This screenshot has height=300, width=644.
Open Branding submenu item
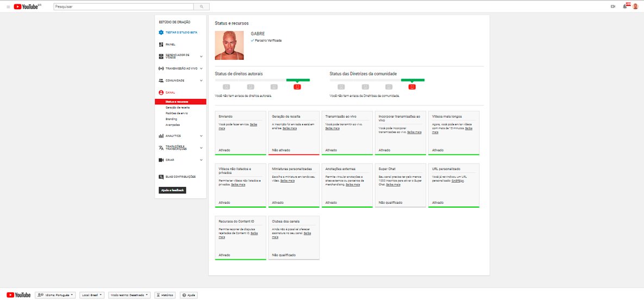[x=171, y=119]
